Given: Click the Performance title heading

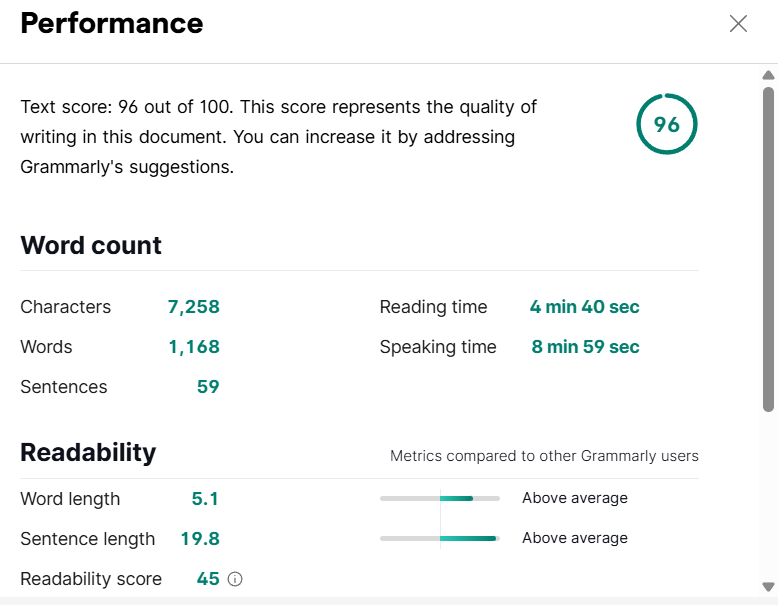Looking at the screenshot, I should (x=112, y=24).
